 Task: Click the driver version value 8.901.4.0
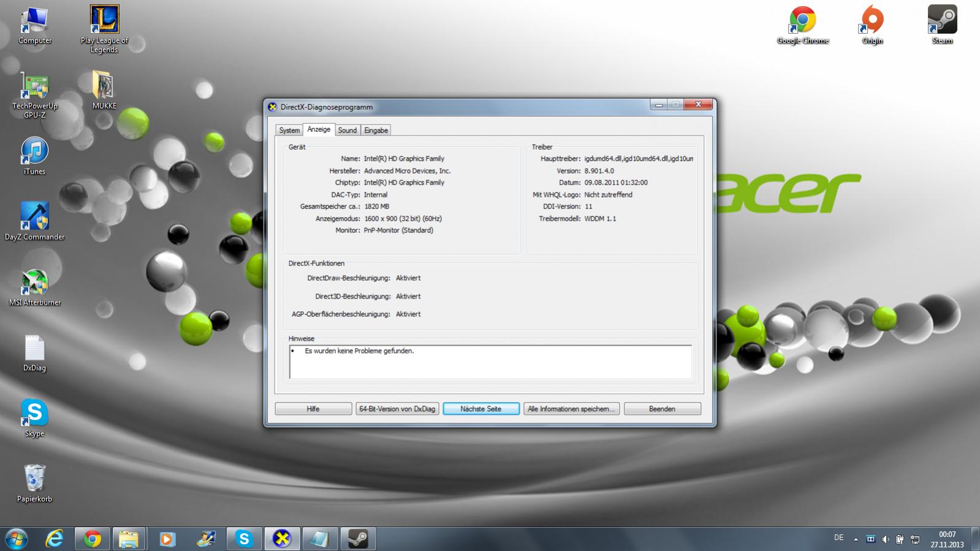599,171
